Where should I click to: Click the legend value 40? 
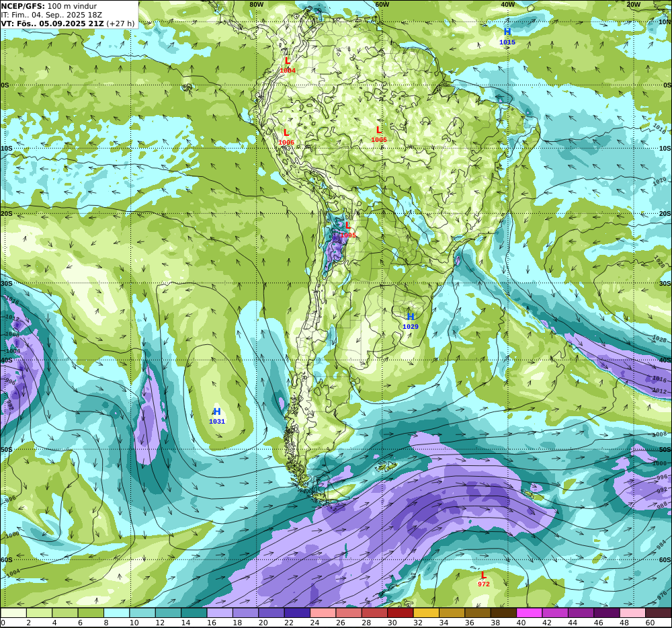tap(521, 623)
